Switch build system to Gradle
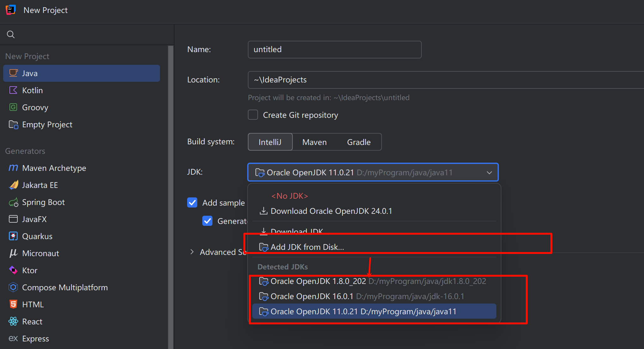 pos(359,142)
